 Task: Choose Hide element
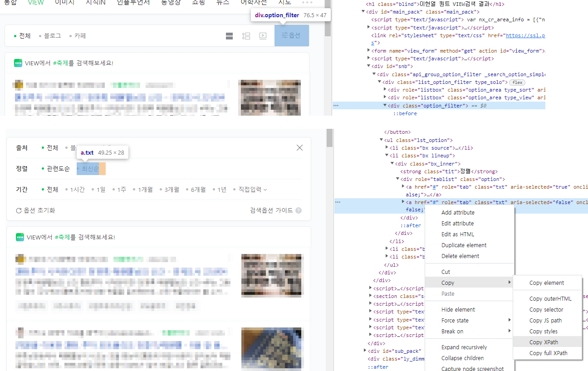click(458, 309)
